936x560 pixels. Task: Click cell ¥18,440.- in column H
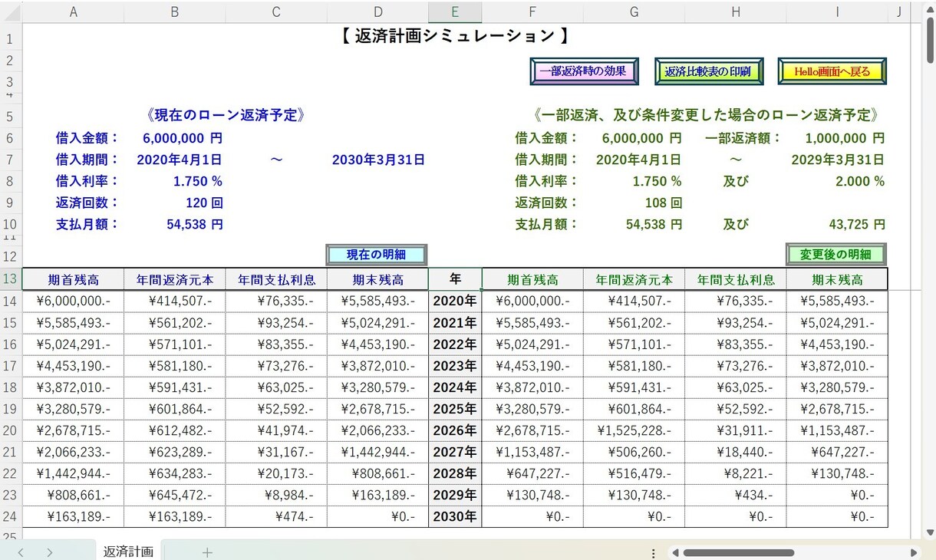[x=736, y=452]
